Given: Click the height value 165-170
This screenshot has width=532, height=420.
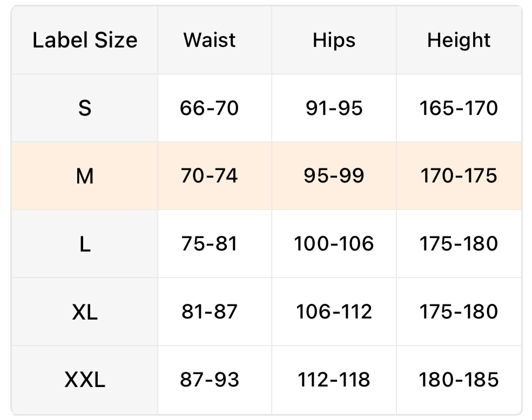Looking at the screenshot, I should coord(459,109).
